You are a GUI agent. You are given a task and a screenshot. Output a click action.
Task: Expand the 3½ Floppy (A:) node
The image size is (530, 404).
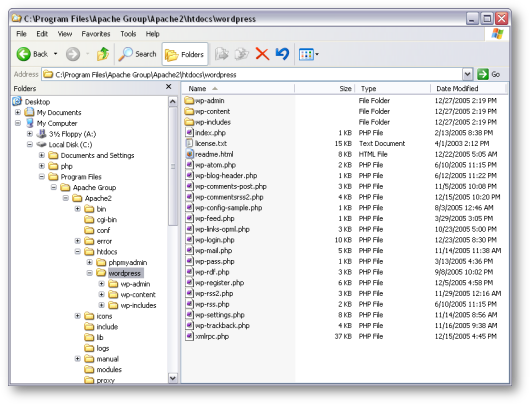(x=30, y=134)
